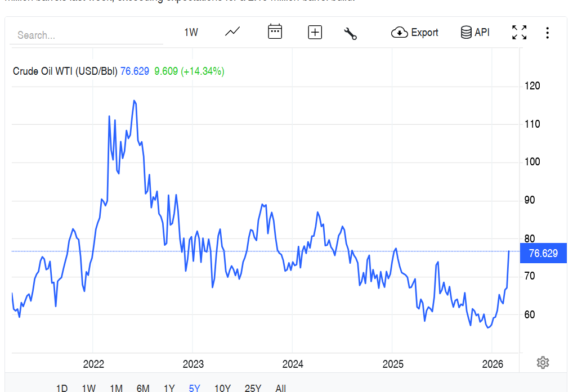Select the 5Y time range

[194, 388]
